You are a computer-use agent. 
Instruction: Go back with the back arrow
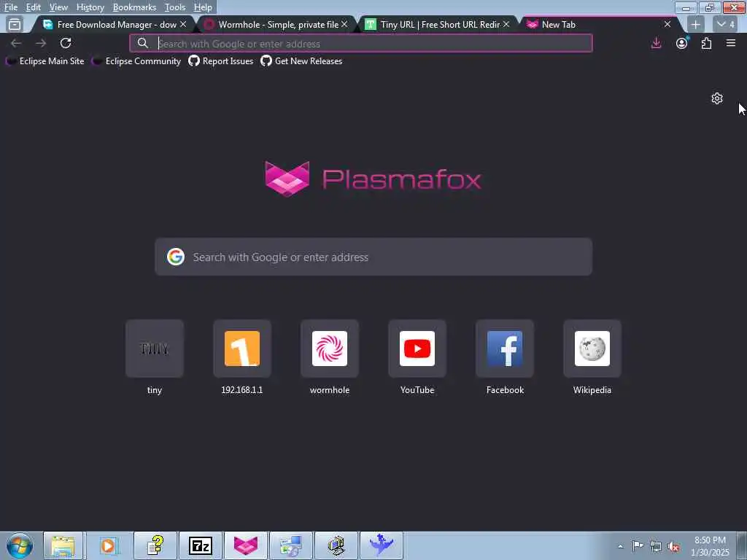pos(16,43)
